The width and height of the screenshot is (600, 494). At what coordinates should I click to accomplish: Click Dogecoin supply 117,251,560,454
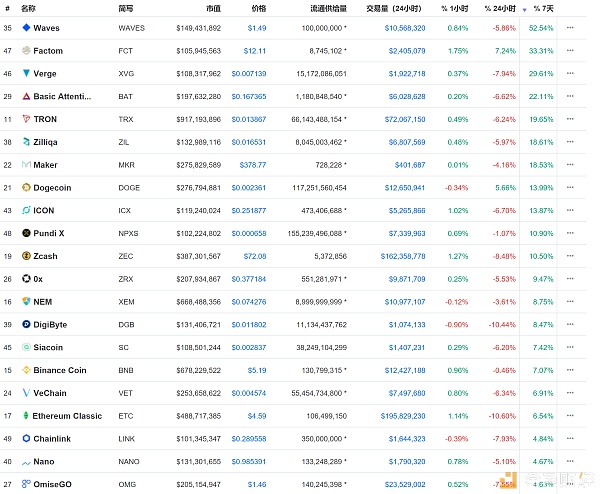tap(320, 187)
